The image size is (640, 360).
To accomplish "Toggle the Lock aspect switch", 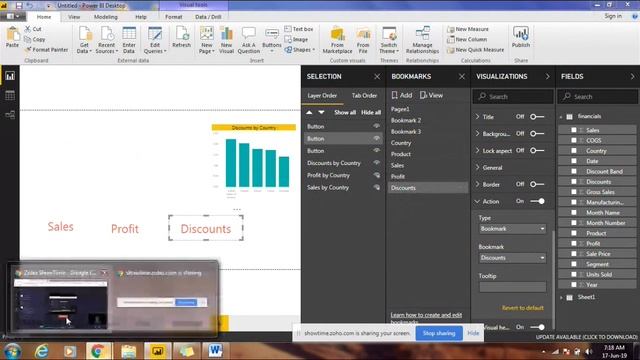I will (537, 151).
